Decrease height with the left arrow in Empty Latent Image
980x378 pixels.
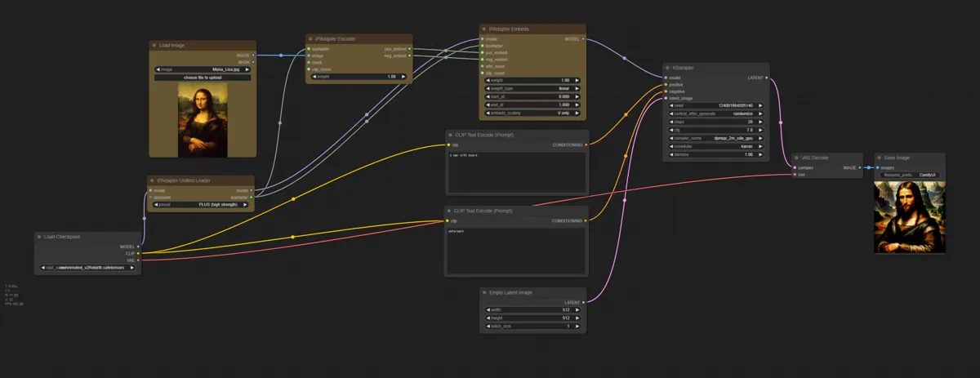(488, 318)
